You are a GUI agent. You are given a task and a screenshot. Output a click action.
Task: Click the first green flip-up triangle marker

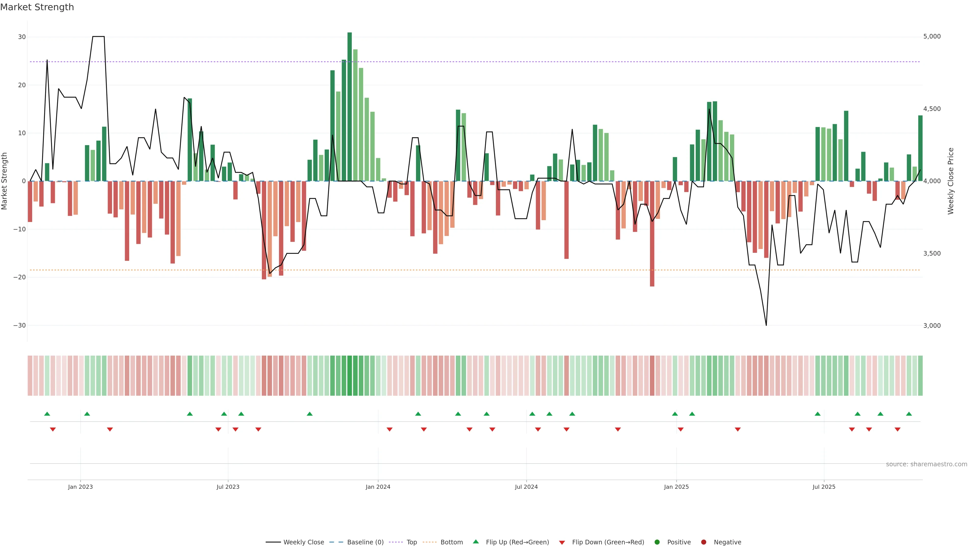tap(47, 414)
